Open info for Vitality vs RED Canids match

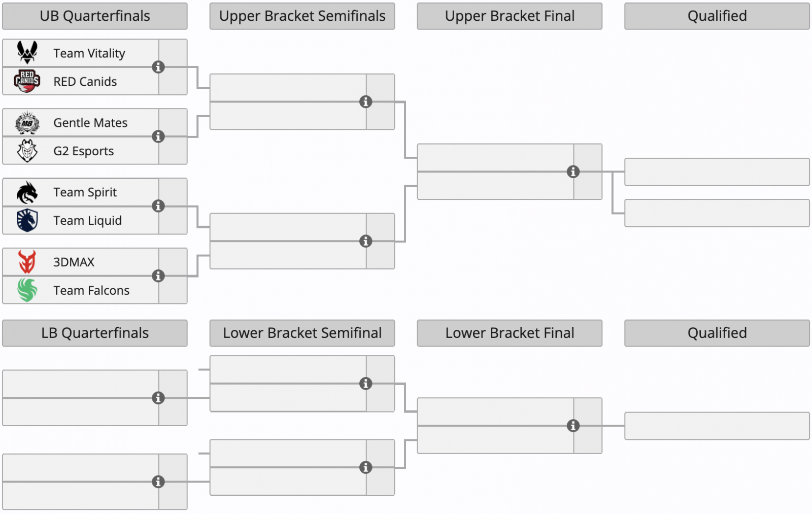click(158, 67)
